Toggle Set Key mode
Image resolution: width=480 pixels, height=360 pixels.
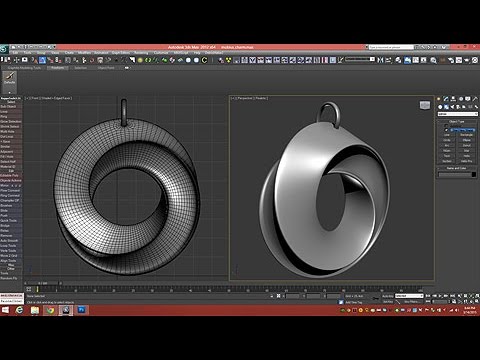(387, 302)
